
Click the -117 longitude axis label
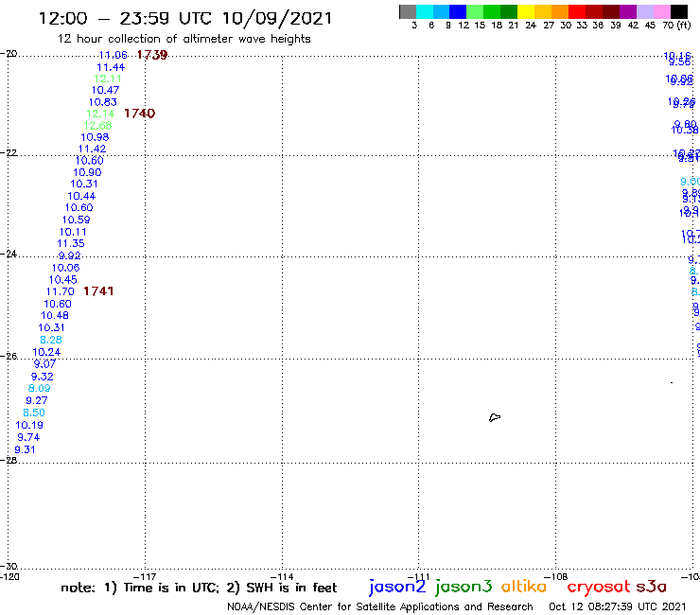tap(144, 576)
